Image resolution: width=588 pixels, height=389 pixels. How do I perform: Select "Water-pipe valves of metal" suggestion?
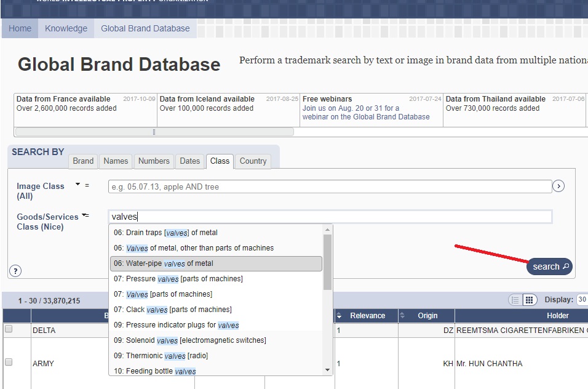click(x=216, y=263)
